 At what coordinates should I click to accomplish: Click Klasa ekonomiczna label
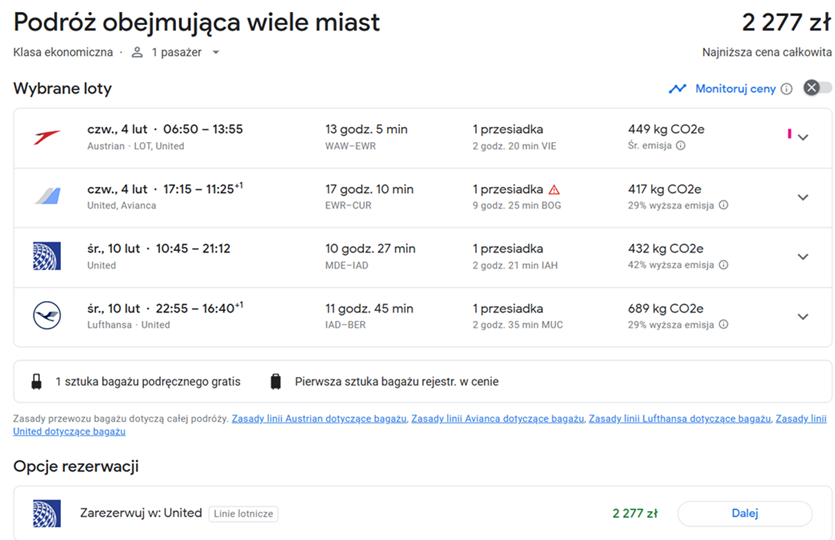[x=63, y=52]
